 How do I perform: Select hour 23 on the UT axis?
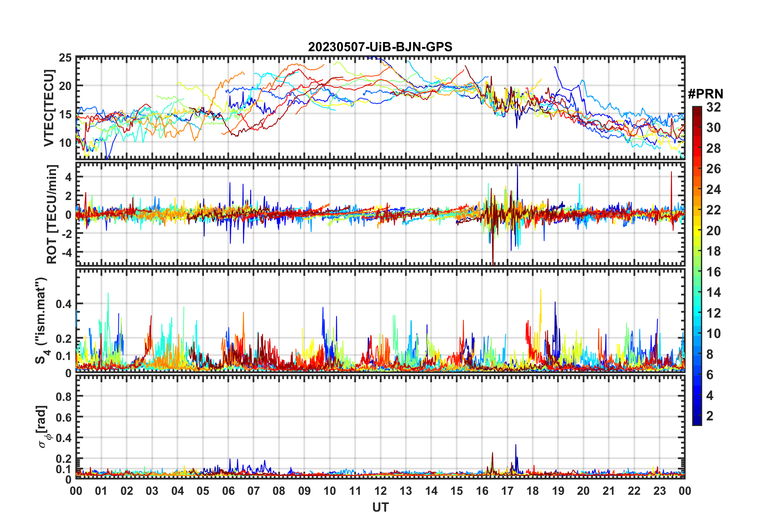(x=660, y=491)
